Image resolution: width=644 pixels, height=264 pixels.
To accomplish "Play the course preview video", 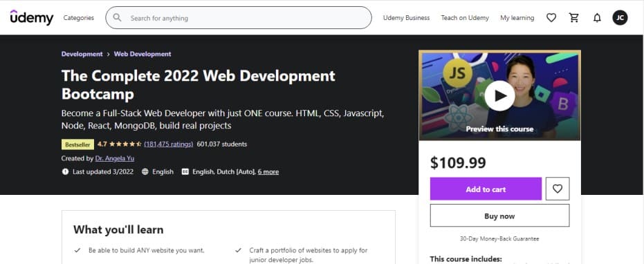I will (x=499, y=95).
